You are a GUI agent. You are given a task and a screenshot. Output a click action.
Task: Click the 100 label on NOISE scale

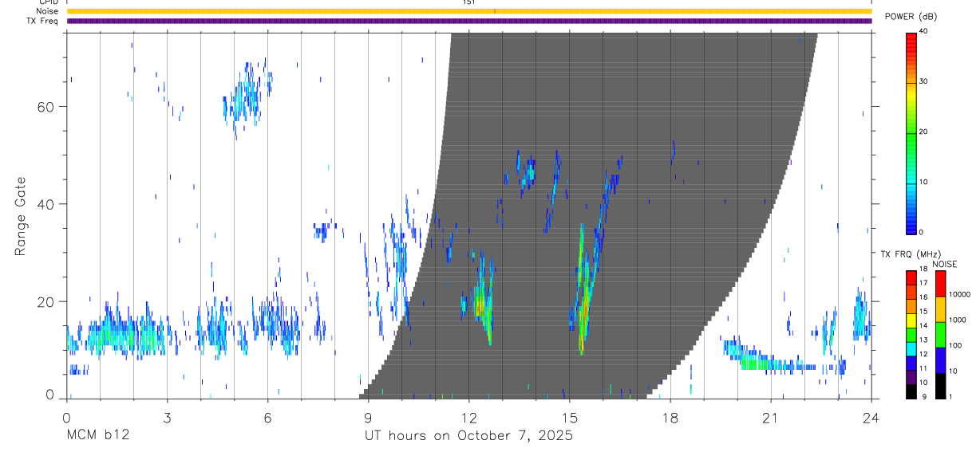(955, 345)
